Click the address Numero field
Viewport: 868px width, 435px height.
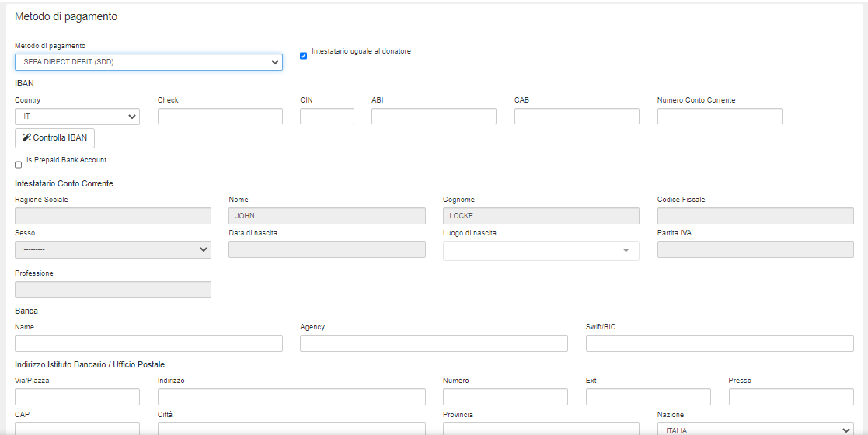(x=505, y=397)
